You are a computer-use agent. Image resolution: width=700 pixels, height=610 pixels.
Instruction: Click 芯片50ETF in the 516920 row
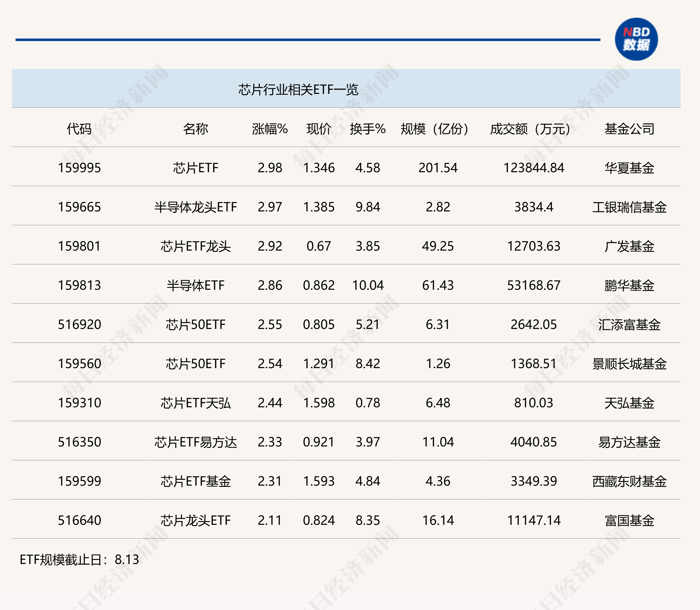(x=195, y=324)
